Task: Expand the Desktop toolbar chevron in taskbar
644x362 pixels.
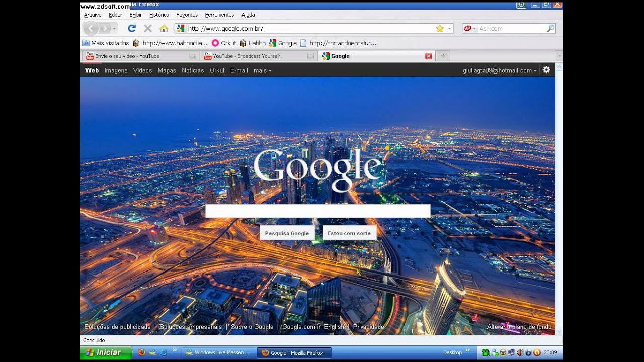Action: [x=467, y=350]
